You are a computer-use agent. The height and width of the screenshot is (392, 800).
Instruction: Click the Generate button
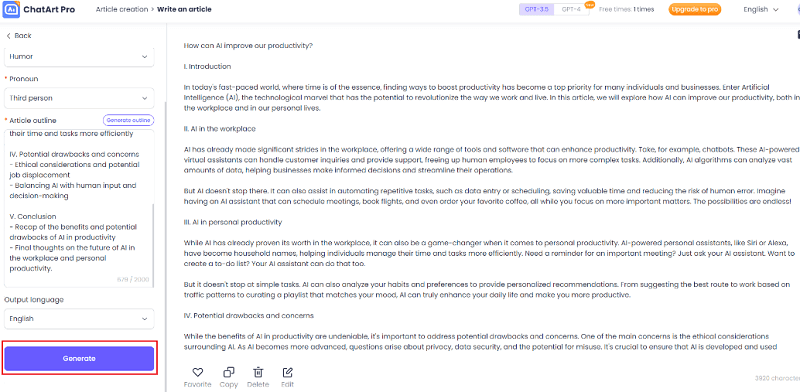point(79,358)
